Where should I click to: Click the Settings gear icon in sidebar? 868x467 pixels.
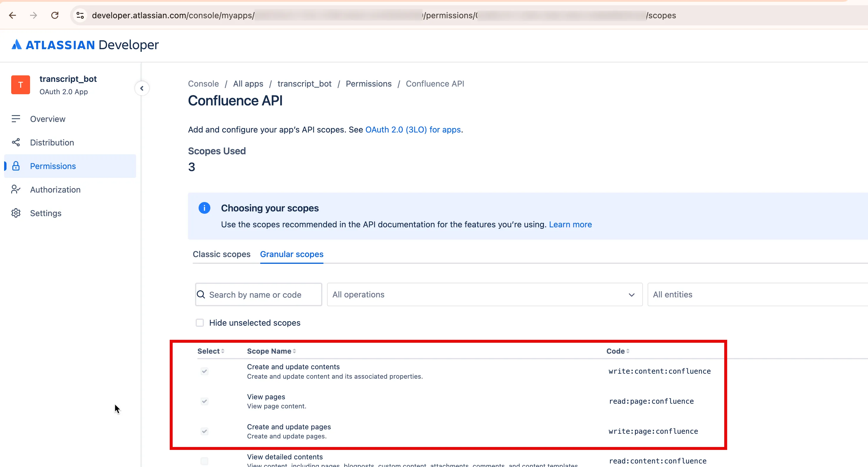pos(16,213)
